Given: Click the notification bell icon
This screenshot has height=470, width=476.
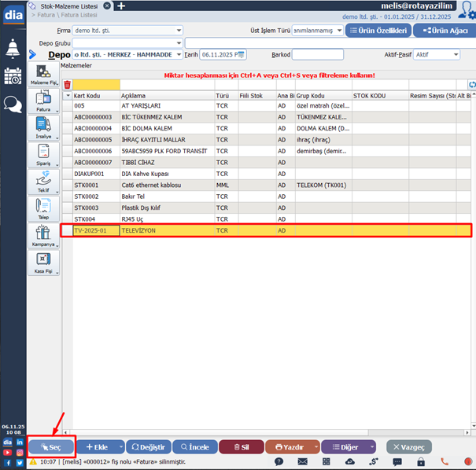Looking at the screenshot, I should 13,48.
